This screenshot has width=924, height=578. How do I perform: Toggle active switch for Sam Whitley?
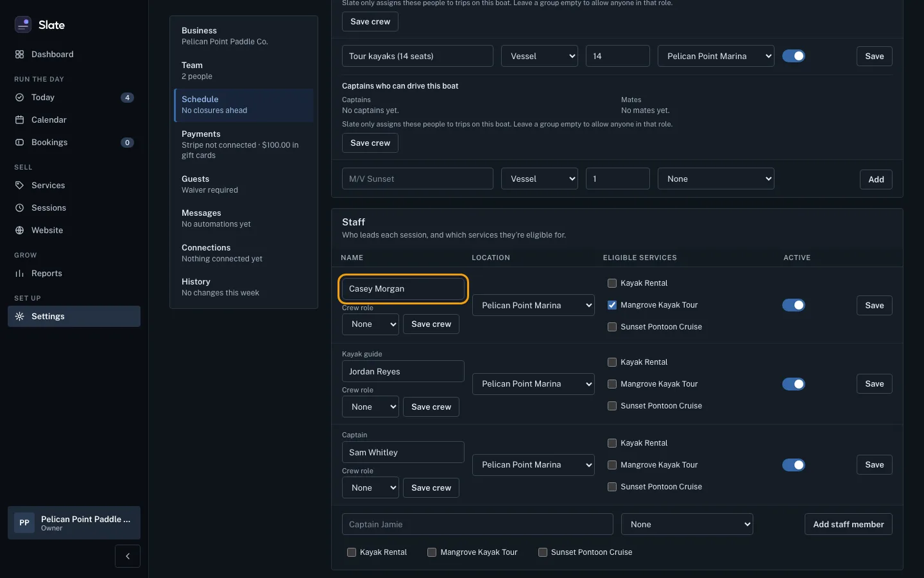(794, 465)
